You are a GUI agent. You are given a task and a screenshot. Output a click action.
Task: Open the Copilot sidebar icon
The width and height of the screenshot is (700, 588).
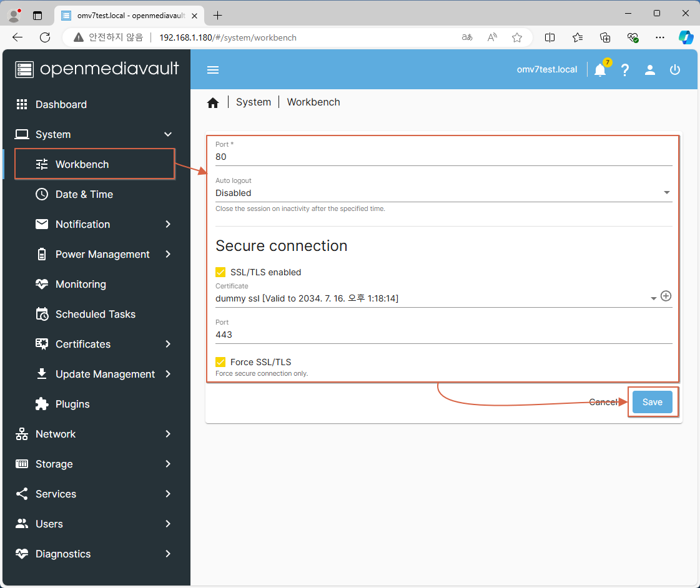coord(686,37)
